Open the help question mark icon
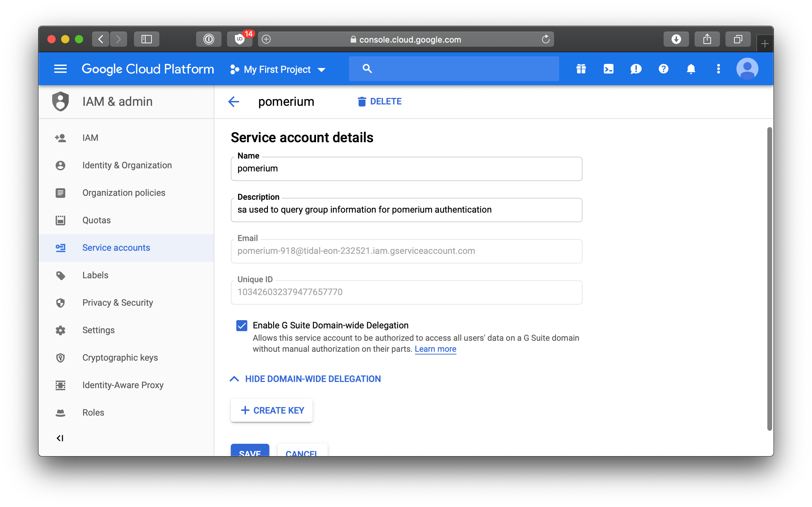 [663, 69]
